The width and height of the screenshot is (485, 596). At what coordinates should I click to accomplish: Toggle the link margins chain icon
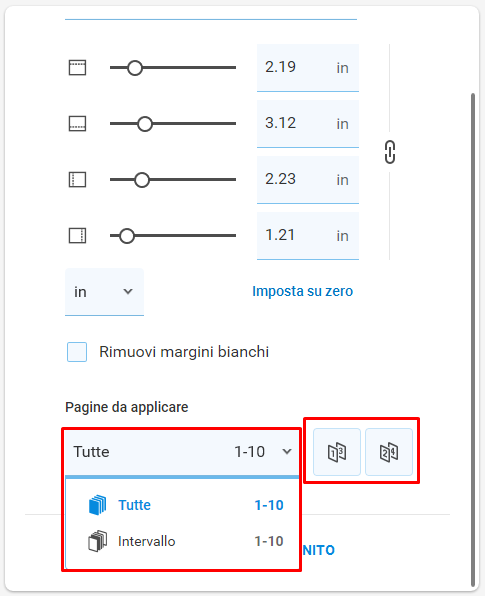pos(390,152)
